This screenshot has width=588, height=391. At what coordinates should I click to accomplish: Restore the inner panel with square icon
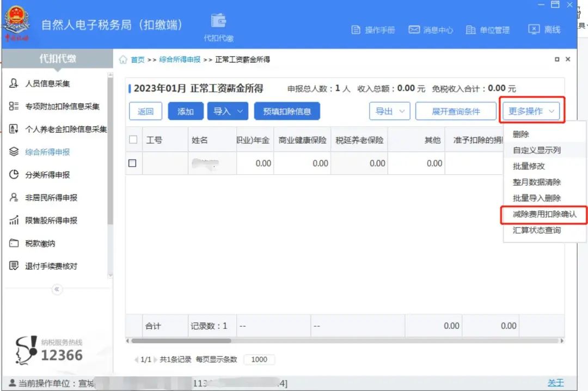pos(557,59)
